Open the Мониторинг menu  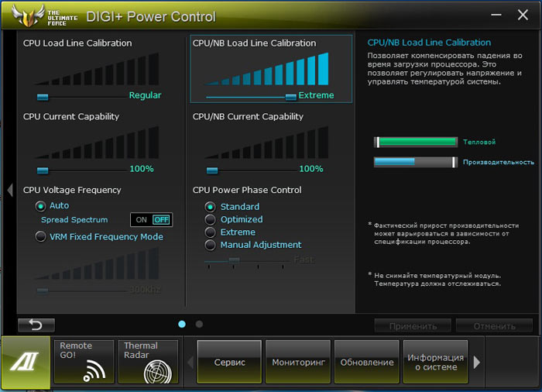tap(298, 362)
